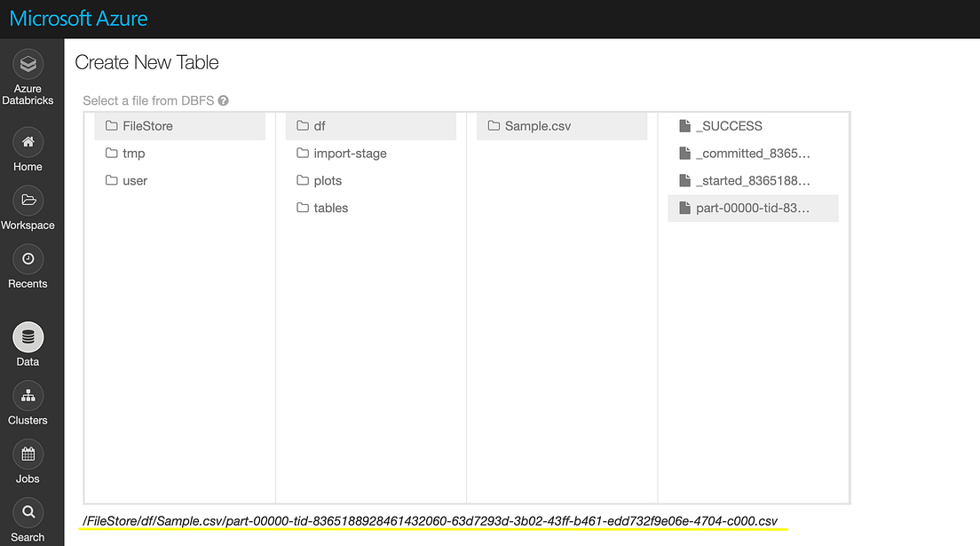Open the Azure Databricks icon in sidebar
Image resolution: width=980 pixels, height=546 pixels.
click(x=28, y=64)
